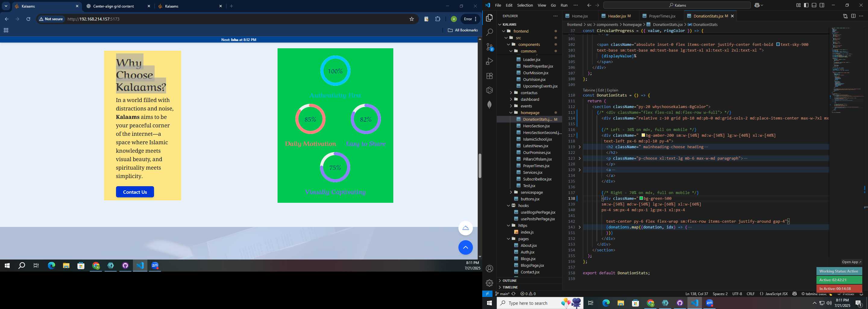Open Chrome apps grid icon in bookmarks bar
The width and height of the screenshot is (868, 309).
6,30
